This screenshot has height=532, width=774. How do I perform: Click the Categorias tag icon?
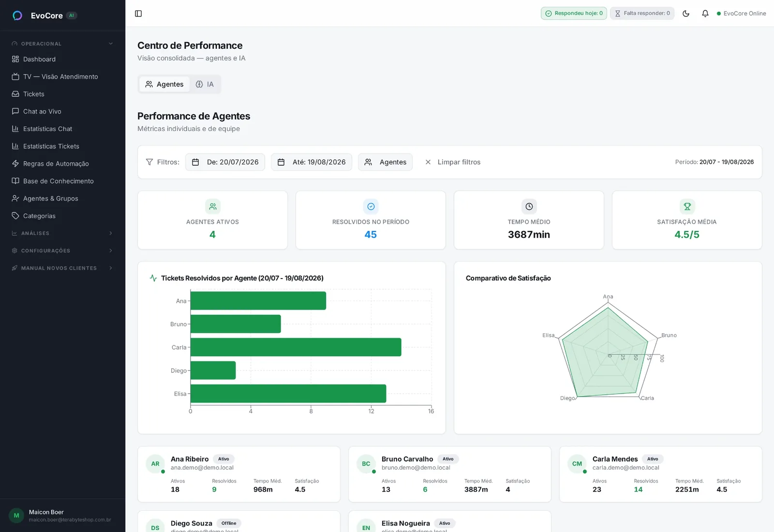pos(15,216)
